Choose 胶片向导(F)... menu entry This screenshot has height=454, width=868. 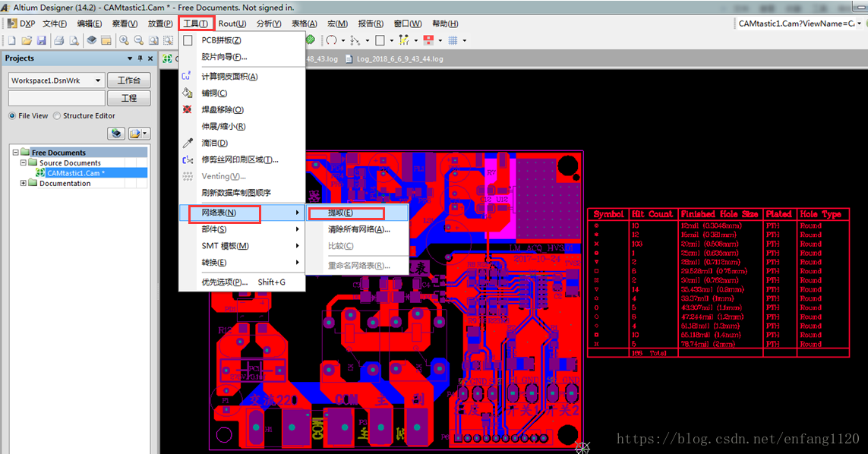(x=242, y=57)
